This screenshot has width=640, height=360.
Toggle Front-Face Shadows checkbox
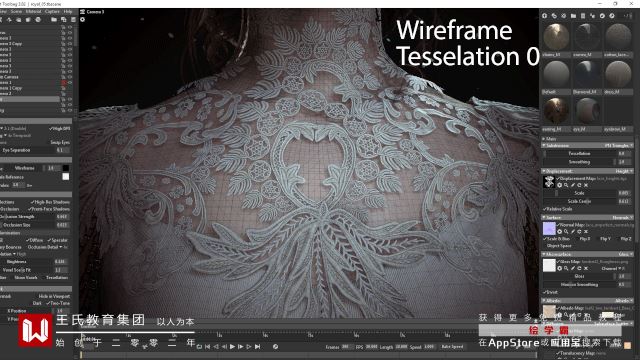49,209
